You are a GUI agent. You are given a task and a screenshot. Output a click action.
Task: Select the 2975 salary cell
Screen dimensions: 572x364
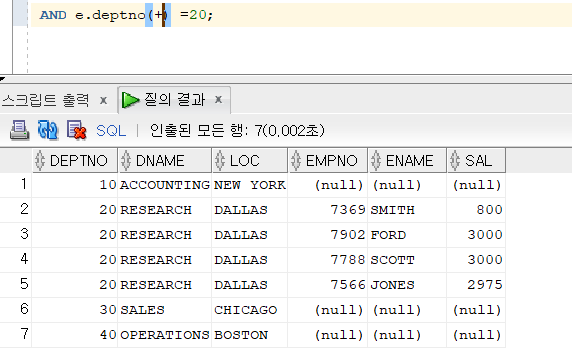(x=476, y=284)
